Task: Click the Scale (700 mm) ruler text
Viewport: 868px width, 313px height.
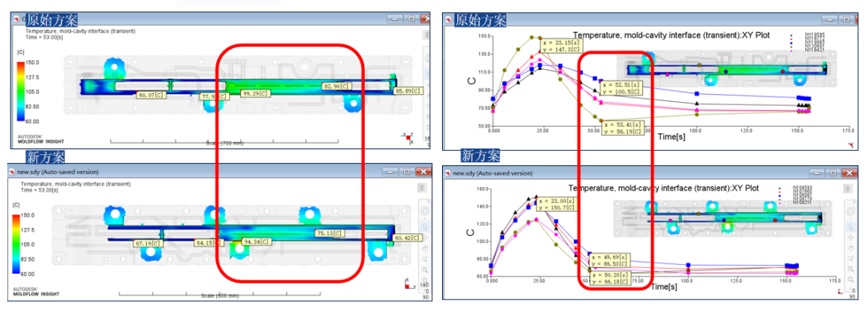Action: pyautogui.click(x=225, y=143)
